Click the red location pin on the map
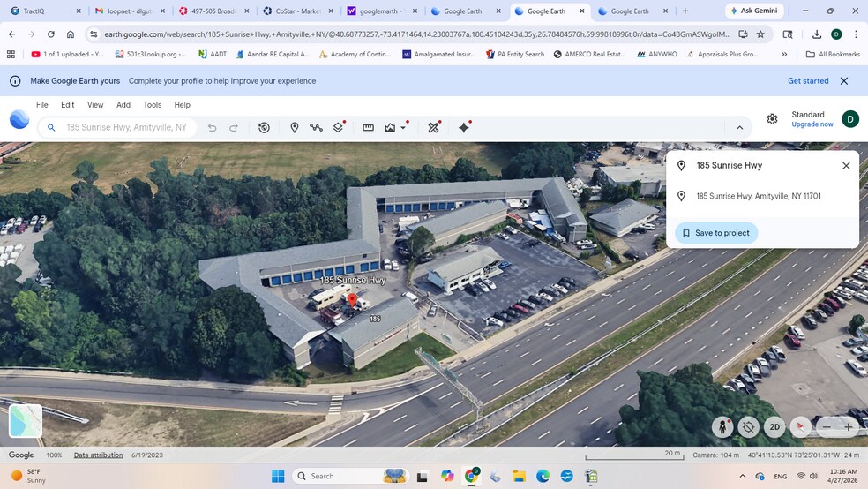The width and height of the screenshot is (868, 489). coord(352,301)
